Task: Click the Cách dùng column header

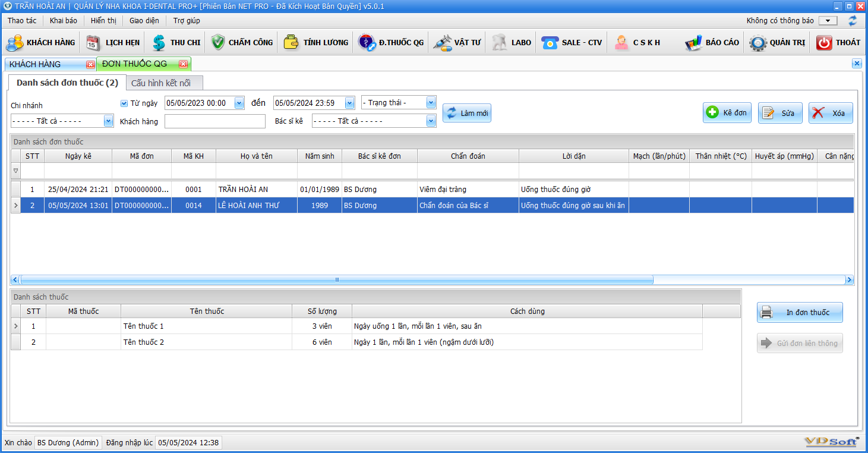Action: point(528,311)
